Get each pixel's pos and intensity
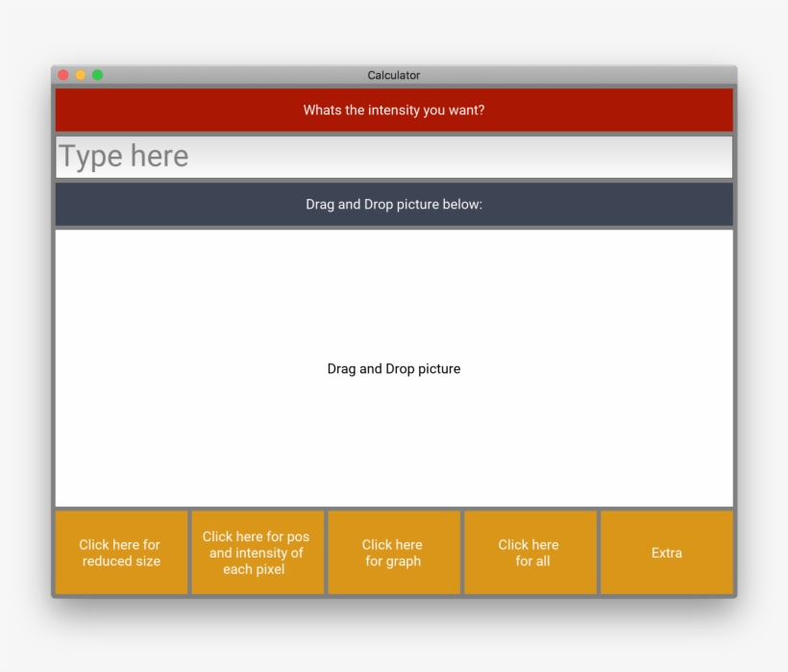This screenshot has height=672, width=788. 257,553
